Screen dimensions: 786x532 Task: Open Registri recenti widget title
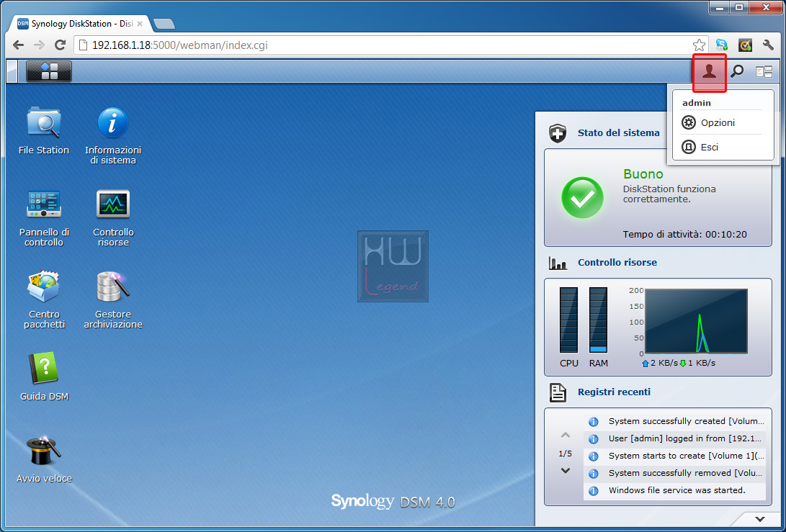[614, 392]
